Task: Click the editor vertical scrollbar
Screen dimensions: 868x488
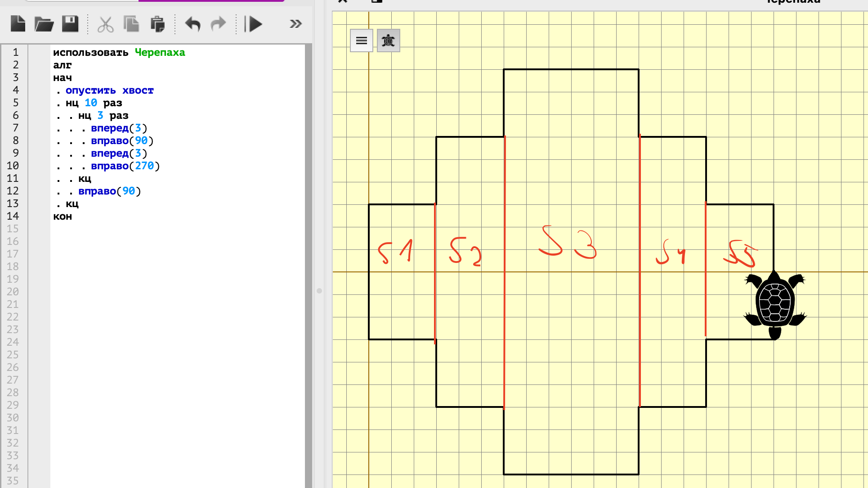Action: coord(308,266)
